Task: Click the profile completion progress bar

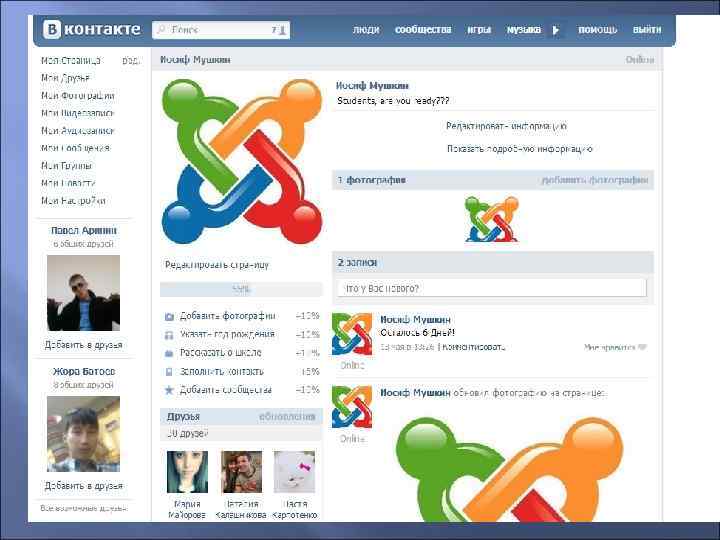Action: coord(242,289)
